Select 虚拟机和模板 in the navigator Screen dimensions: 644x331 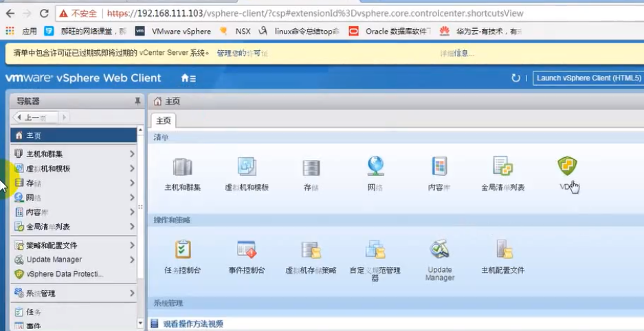tap(74, 168)
